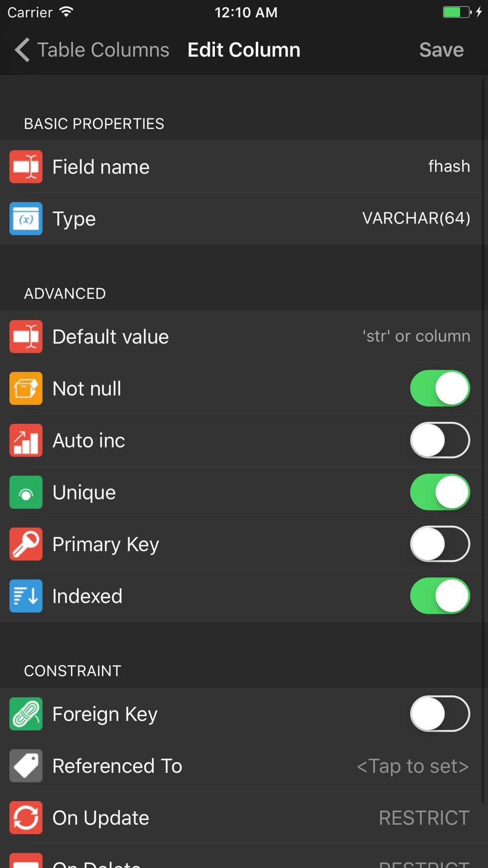Edit the Default value field
Screen dimensions: 488x868
(244, 336)
